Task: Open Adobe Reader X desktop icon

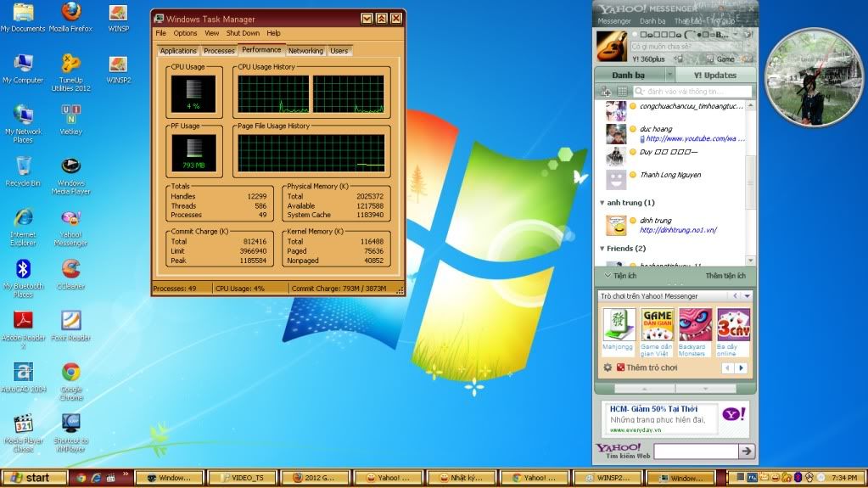Action: 23,330
